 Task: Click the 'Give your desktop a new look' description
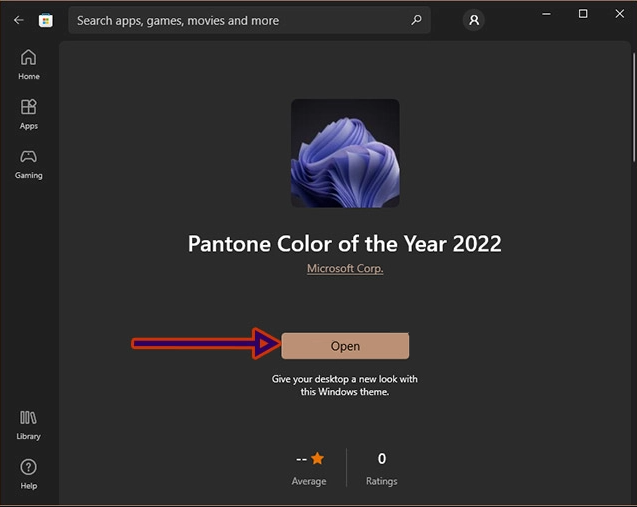[344, 385]
